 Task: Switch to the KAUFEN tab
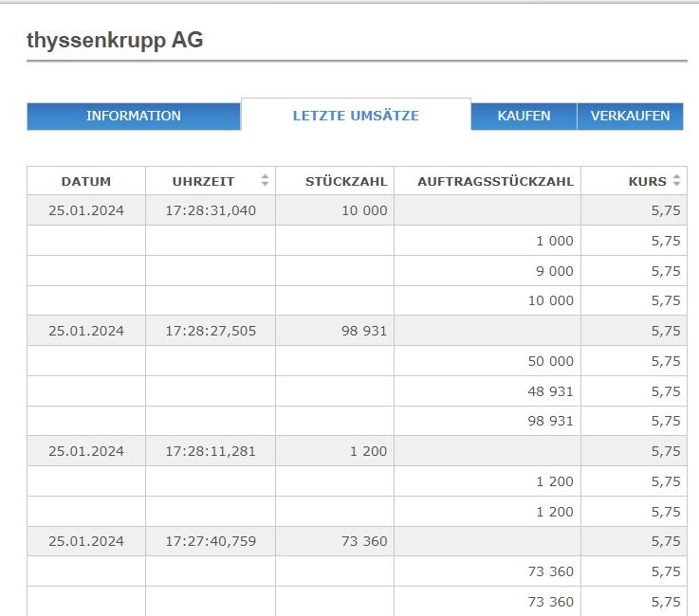[524, 117]
